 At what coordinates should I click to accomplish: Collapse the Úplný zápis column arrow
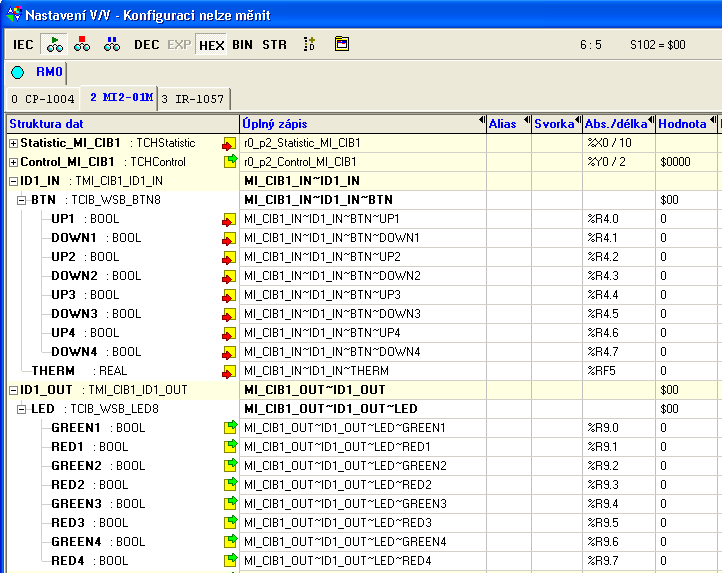coord(482,120)
